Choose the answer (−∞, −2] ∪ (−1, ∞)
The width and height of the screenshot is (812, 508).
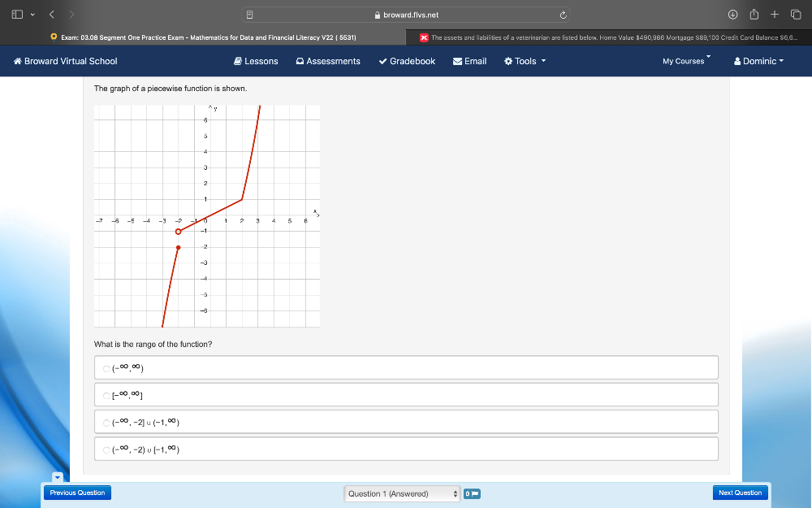[407, 422]
